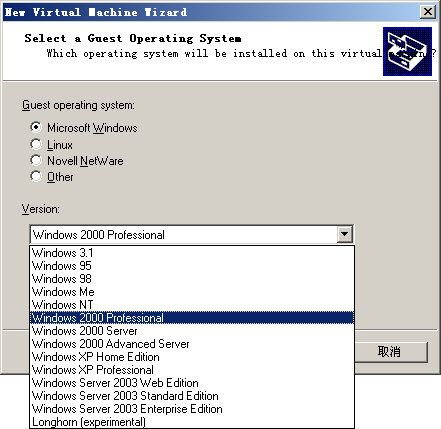Collapse the Version dropdown arrow
This screenshot has height=429, width=441.
(x=344, y=235)
